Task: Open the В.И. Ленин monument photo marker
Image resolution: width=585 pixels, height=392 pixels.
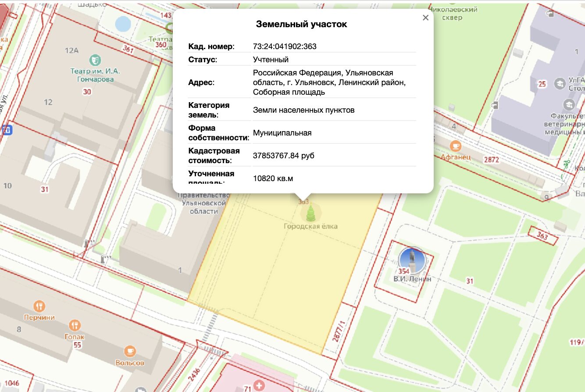Action: (412, 259)
